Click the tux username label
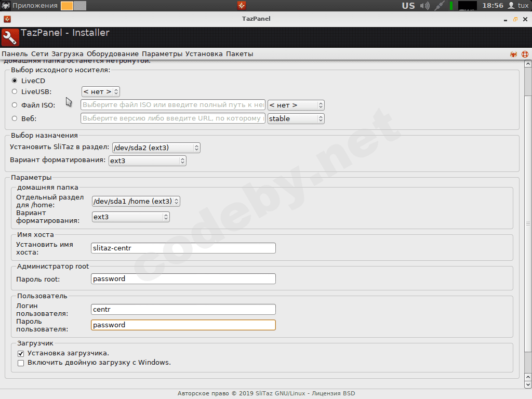Screen dimensions: 532x399 click(x=523, y=6)
